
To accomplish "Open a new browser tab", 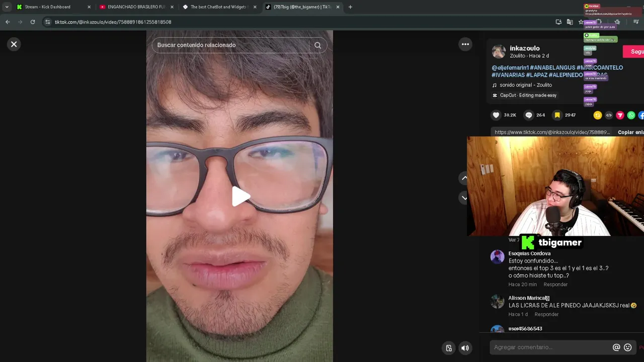I will click(350, 7).
